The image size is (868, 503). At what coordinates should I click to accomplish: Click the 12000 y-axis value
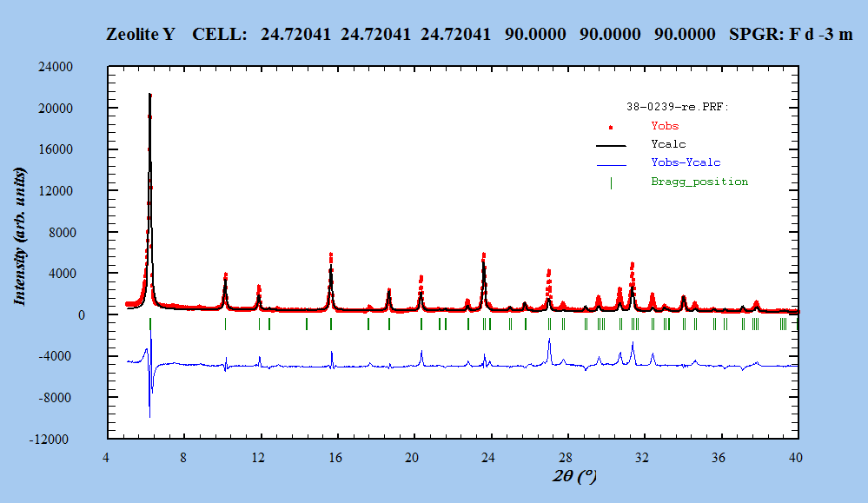point(56,191)
